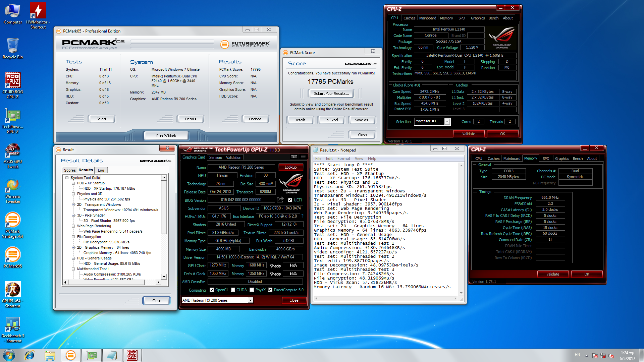Screen dimensions: 644x362
Task: Open GPU-Z hamburger menu icon
Action: 303,157
